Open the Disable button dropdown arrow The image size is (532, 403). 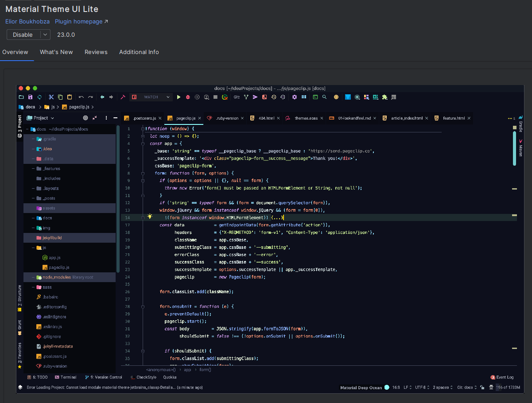pyautogui.click(x=45, y=35)
